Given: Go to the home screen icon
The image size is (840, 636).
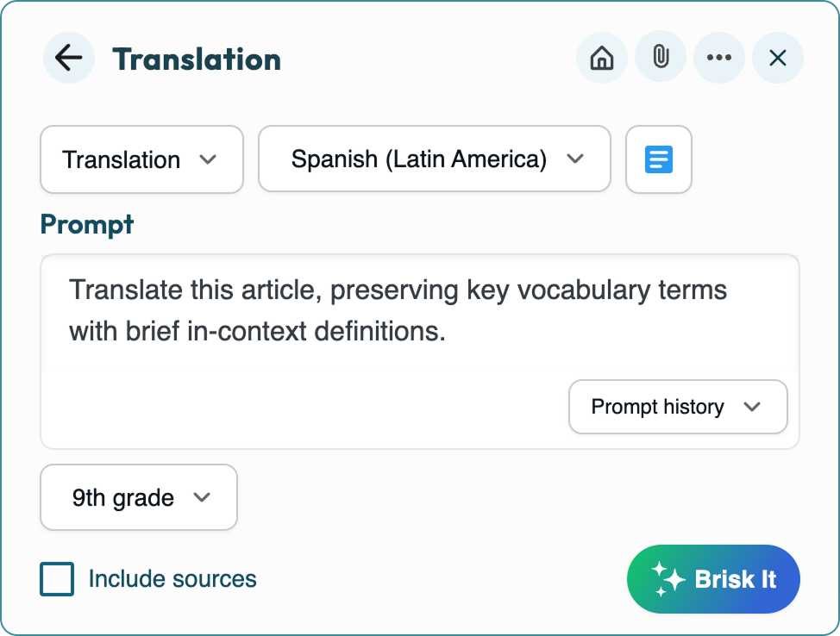Looking at the screenshot, I should click(601, 59).
